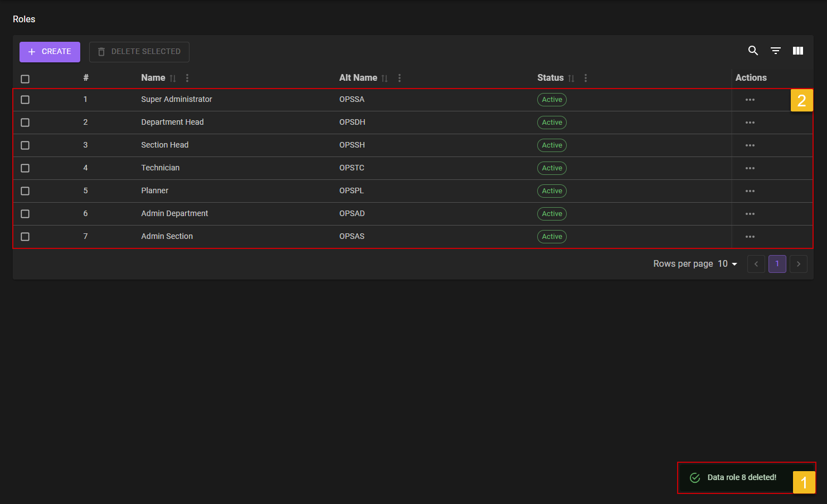Viewport: 827px width, 504px height.
Task: Open the search icon in table toolbar
Action: [x=753, y=51]
